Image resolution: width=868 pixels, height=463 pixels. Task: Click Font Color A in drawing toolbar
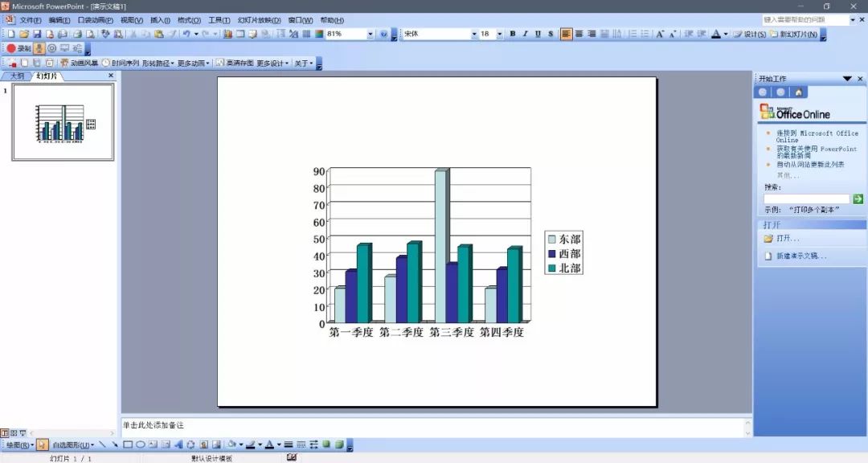[269, 445]
